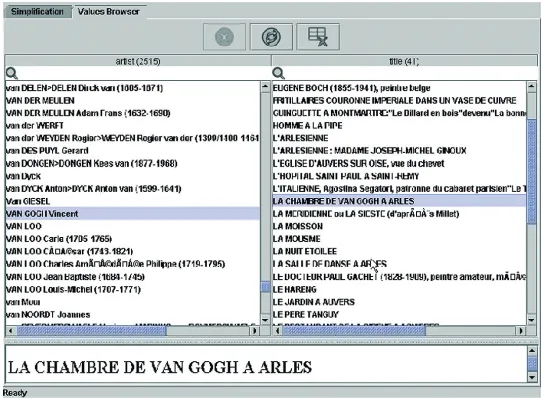
Task: Click the title list horizontal scrollbar thumb
Action: coord(354,331)
